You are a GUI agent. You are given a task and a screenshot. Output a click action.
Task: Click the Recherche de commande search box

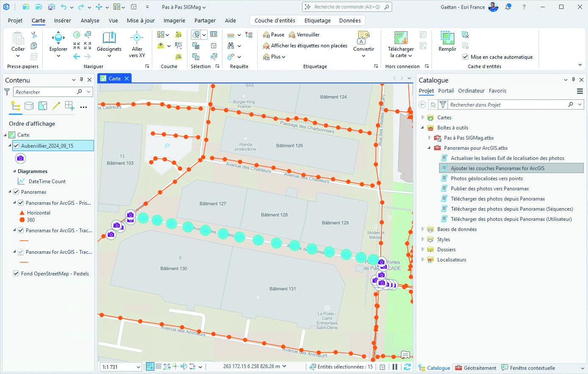pos(347,7)
